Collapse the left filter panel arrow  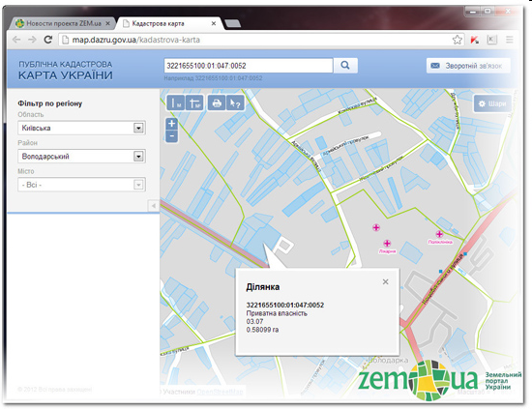point(154,206)
